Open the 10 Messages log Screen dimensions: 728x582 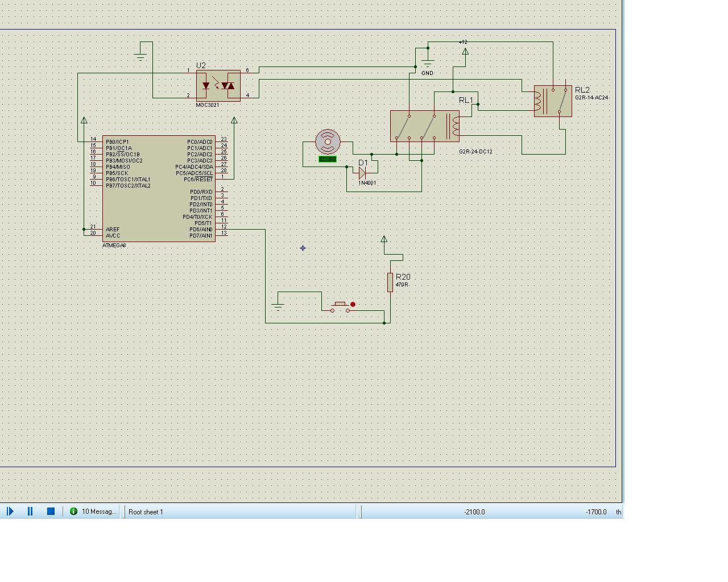(x=99, y=512)
